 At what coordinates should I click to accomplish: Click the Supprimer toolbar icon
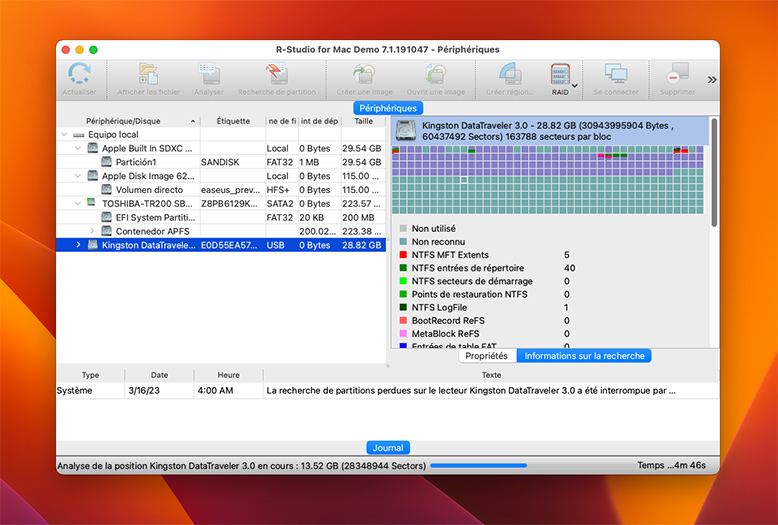pyautogui.click(x=677, y=74)
